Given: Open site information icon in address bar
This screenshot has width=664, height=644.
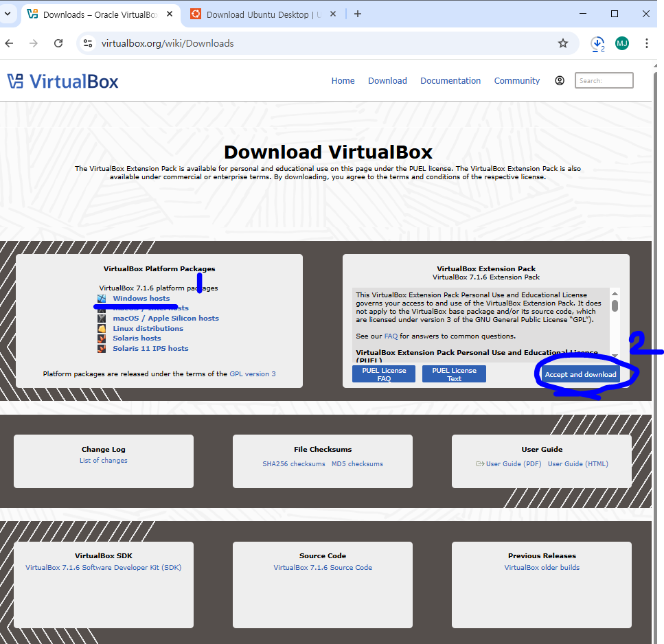Looking at the screenshot, I should pyautogui.click(x=88, y=43).
